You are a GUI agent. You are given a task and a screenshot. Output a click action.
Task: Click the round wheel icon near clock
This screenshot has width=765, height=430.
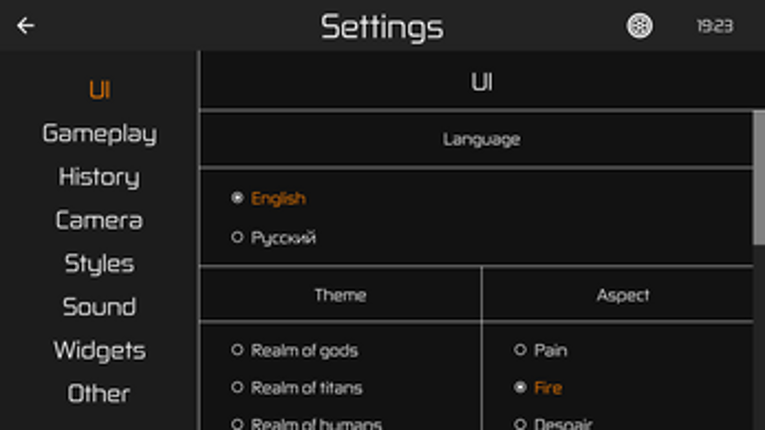point(639,26)
